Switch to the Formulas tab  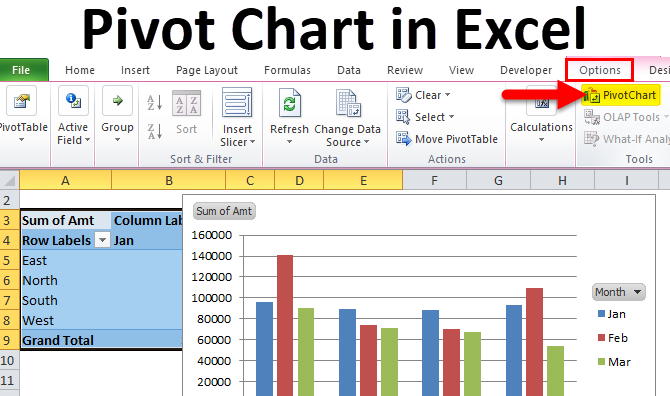[x=287, y=70]
